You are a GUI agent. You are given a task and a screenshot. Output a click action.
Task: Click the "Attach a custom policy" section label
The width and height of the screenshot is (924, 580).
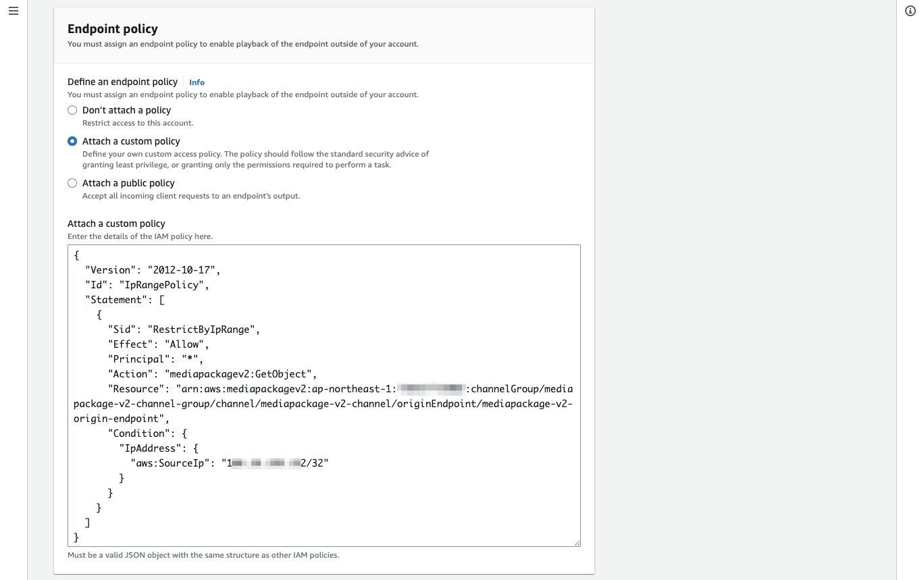[115, 223]
